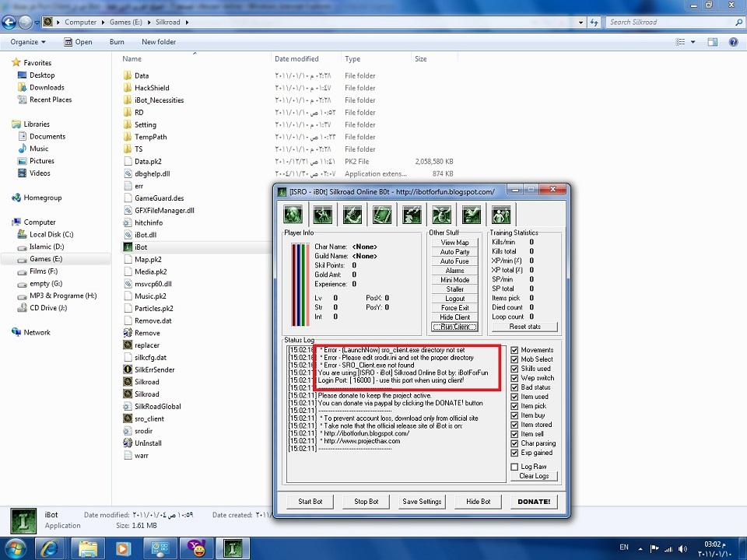Image resolution: width=747 pixels, height=560 pixels.
Task: Enable the Log Raw checkbox
Action: pos(514,467)
